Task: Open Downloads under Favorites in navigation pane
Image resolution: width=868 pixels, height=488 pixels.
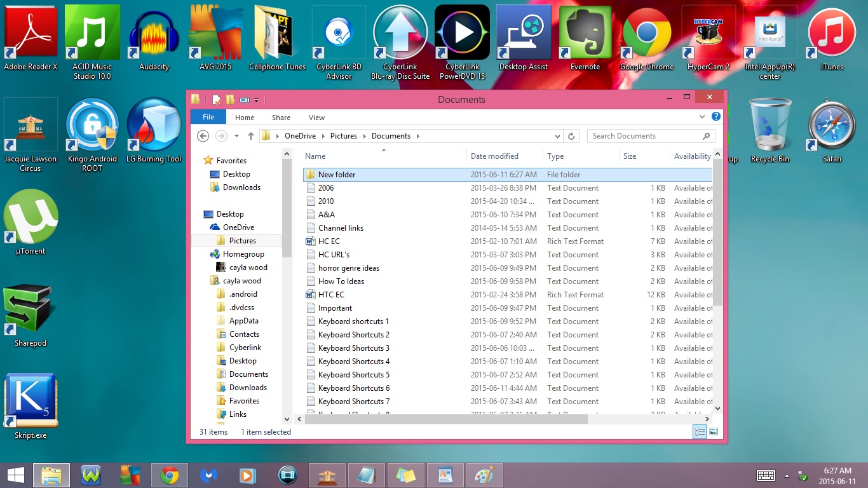Action: (241, 187)
